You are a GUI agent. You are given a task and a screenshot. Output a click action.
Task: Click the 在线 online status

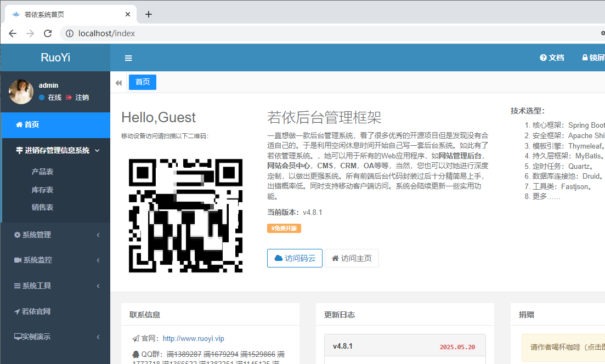[50, 98]
